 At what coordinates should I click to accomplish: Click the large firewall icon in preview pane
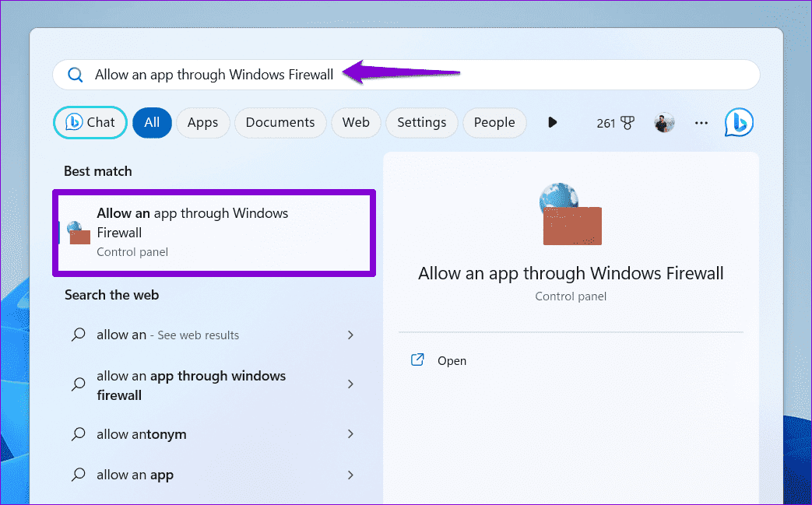[x=570, y=214]
